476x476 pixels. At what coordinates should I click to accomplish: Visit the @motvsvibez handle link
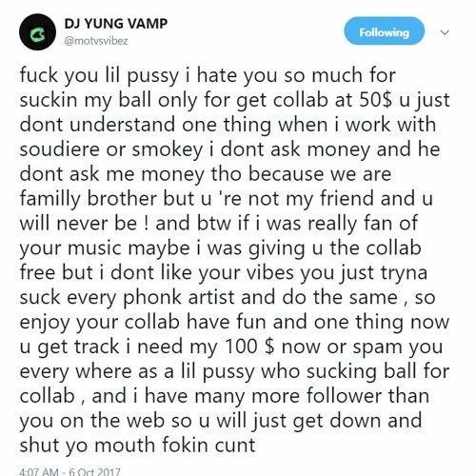(x=96, y=41)
